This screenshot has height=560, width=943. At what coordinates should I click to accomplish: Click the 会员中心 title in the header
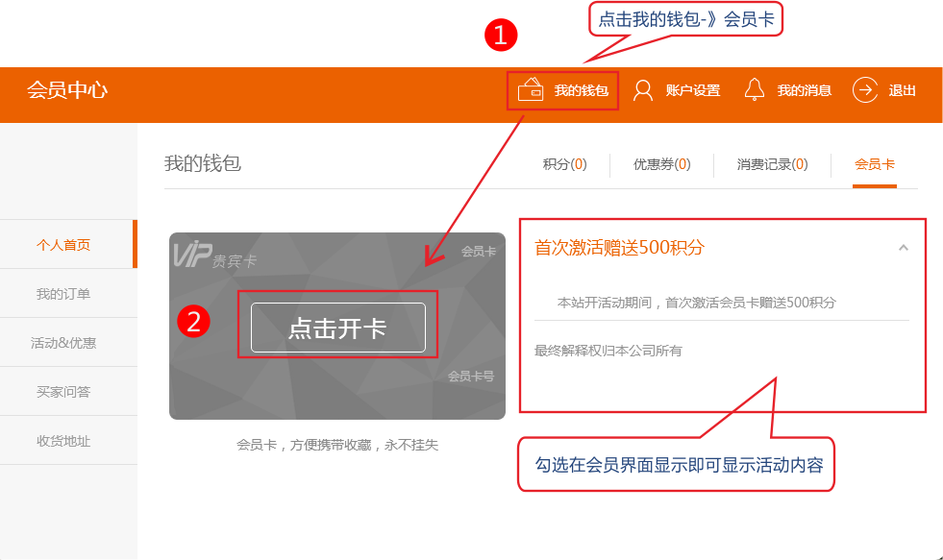click(67, 91)
